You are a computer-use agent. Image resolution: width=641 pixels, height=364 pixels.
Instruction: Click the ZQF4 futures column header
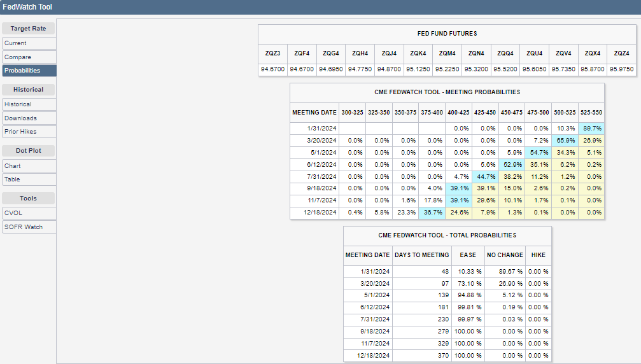pos(302,53)
